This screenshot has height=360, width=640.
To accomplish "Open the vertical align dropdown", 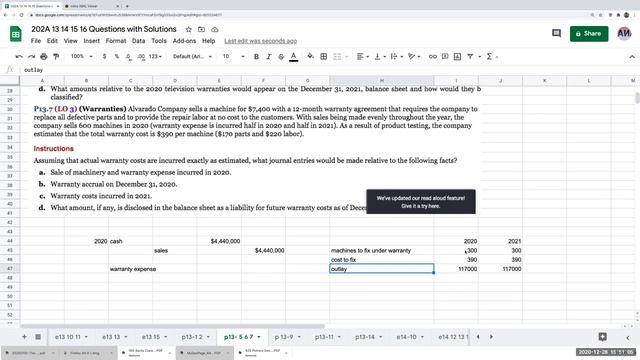I will [379, 56].
